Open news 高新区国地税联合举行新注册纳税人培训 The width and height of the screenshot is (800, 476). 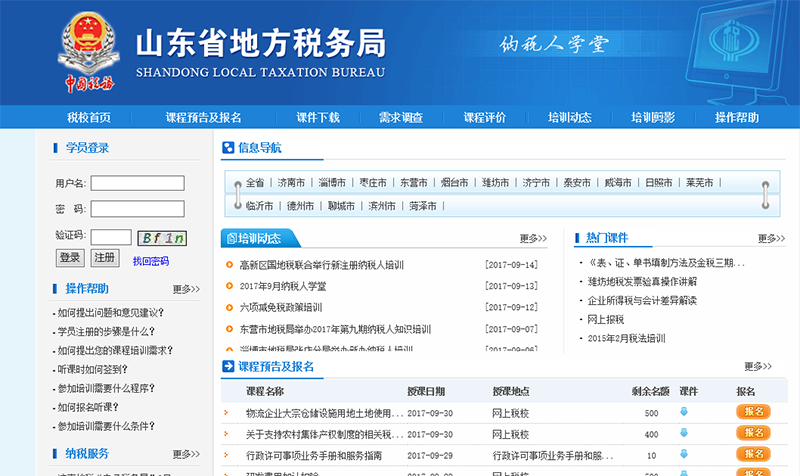point(321,265)
